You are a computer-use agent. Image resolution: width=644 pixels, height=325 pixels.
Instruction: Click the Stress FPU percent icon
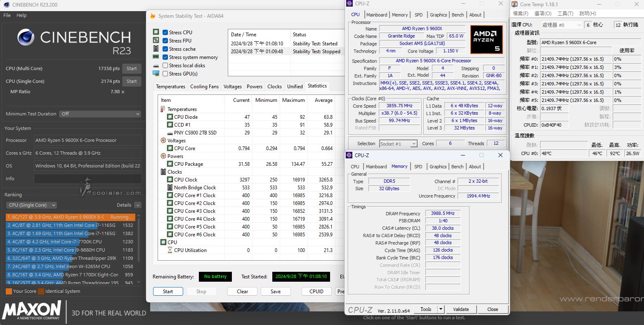click(156, 40)
